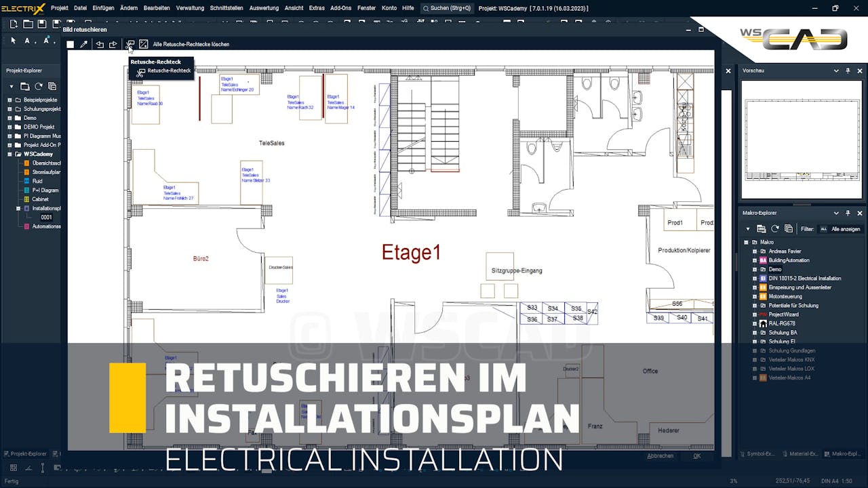Click the redo arrow in Bild retuschieren toolbar
This screenshot has width=868, height=488.
(113, 43)
